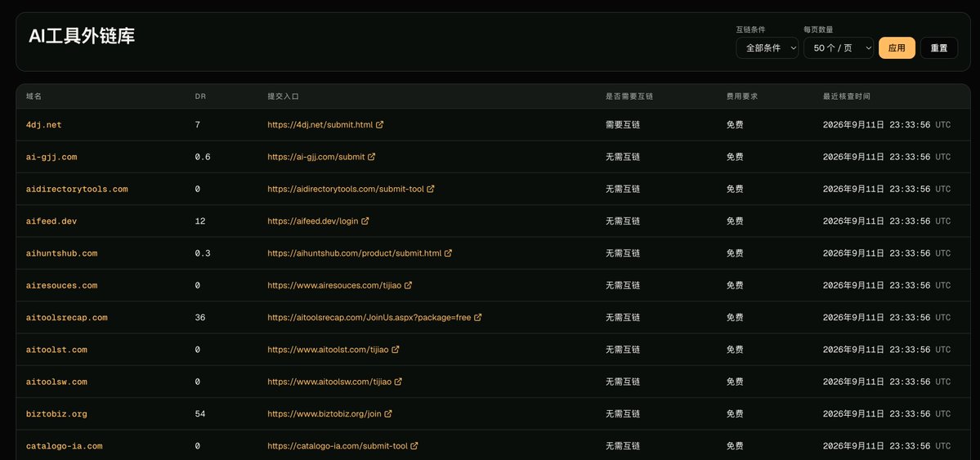This screenshot has width=980, height=460.
Task: Click external link icon beside 4dj.net/submit.html
Action: point(379,124)
